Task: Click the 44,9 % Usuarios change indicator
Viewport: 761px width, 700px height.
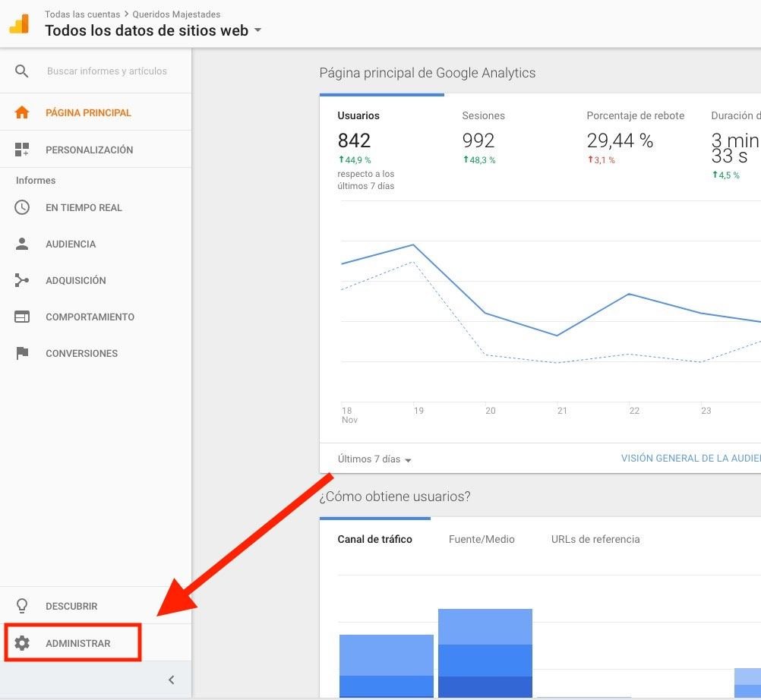Action: [355, 159]
